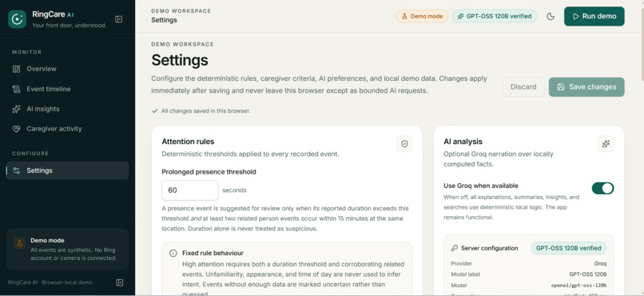Click the info icon beside Fixed rule behaviour
The image size is (644, 296).
point(173,254)
